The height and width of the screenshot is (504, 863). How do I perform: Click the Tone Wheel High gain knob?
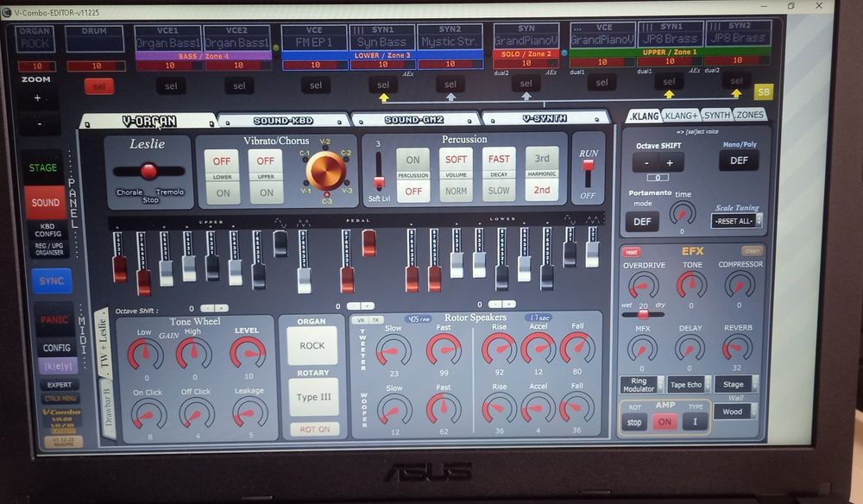193,353
